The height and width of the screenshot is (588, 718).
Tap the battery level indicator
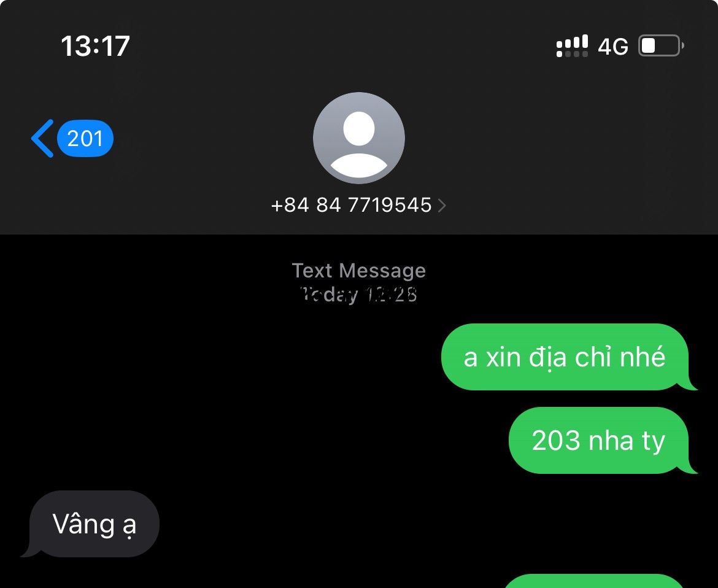(x=661, y=45)
